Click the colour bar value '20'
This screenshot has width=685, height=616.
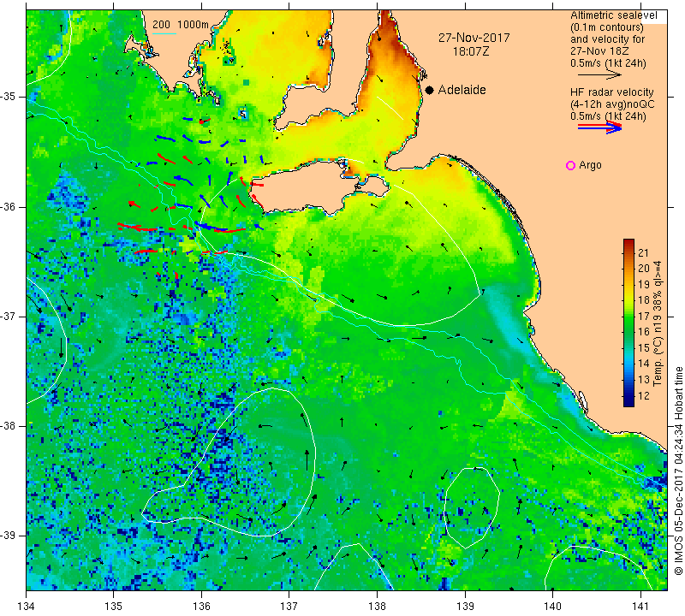click(x=644, y=269)
